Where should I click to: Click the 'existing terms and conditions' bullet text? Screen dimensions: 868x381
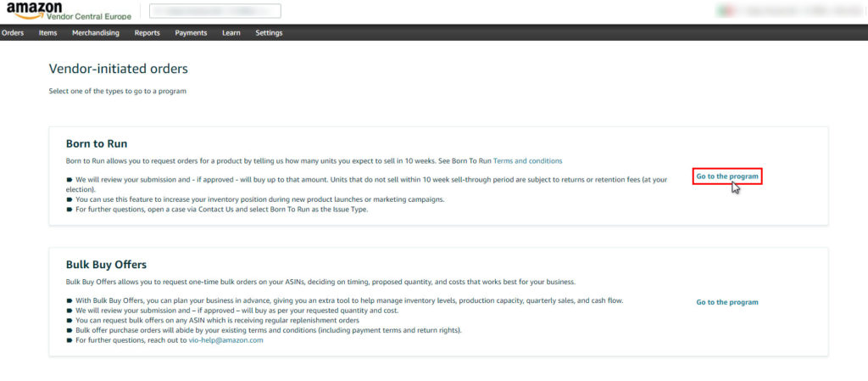point(269,331)
